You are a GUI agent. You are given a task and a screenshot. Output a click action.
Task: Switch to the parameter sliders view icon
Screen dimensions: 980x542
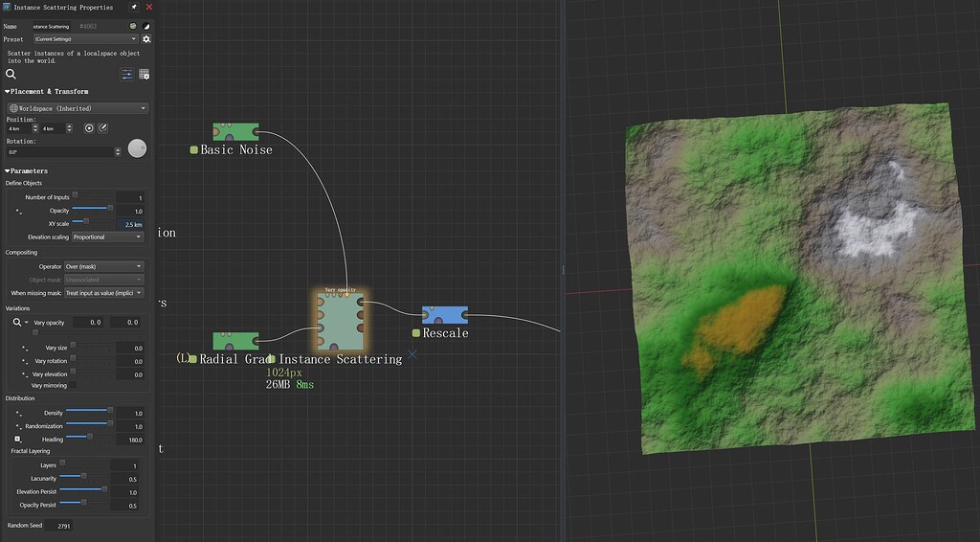(x=126, y=74)
